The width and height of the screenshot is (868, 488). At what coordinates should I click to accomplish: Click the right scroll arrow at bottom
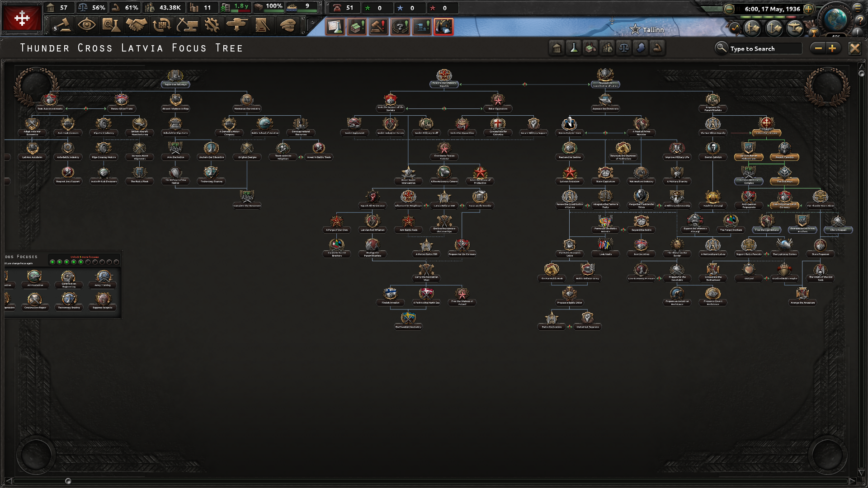tap(852, 481)
